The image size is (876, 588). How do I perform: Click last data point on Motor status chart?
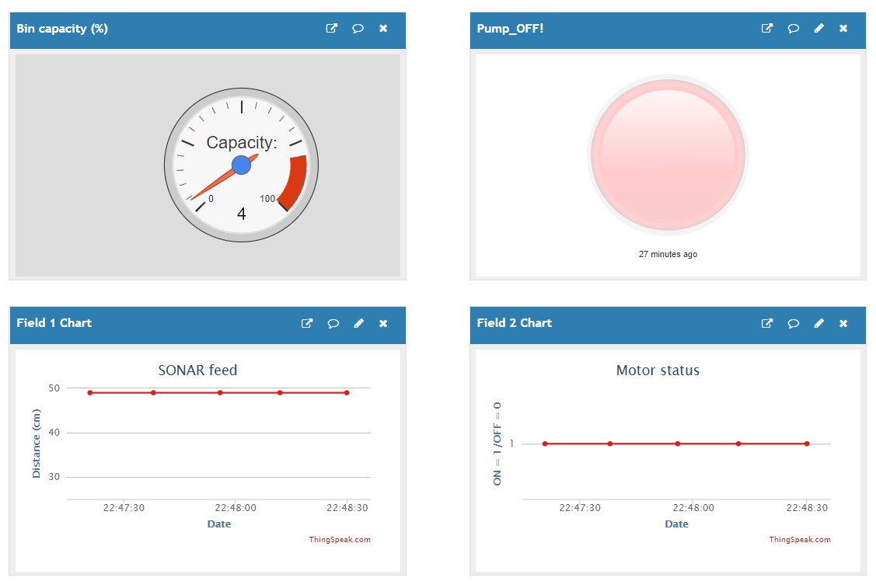(x=807, y=444)
